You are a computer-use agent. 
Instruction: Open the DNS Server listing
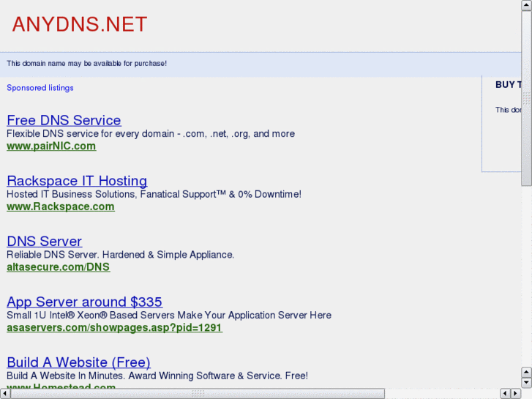coord(45,242)
